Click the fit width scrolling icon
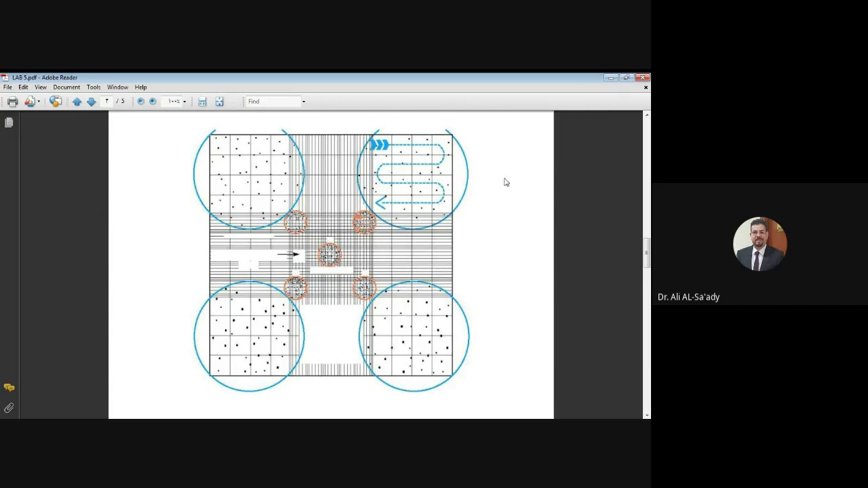The width and height of the screenshot is (868, 488). pyautogui.click(x=202, y=102)
